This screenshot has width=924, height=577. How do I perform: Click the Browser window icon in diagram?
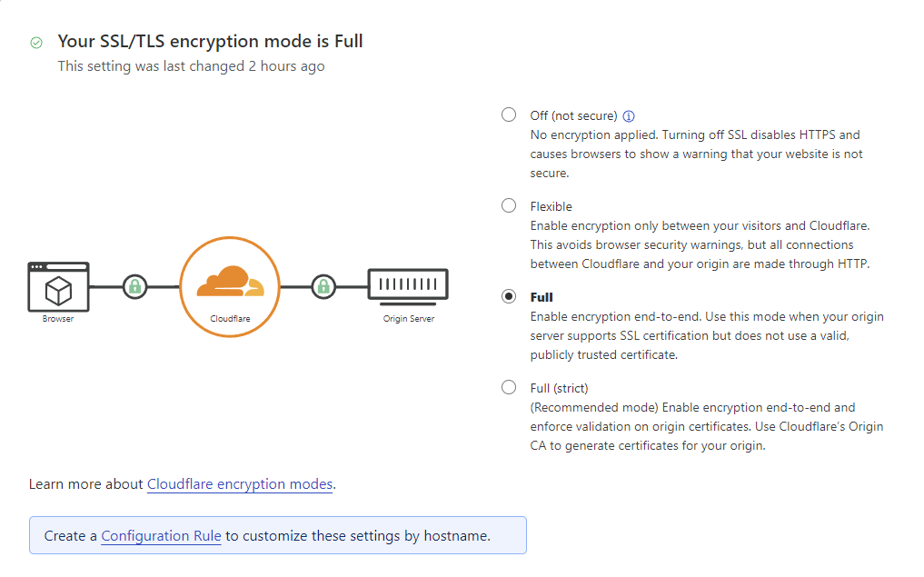58,287
